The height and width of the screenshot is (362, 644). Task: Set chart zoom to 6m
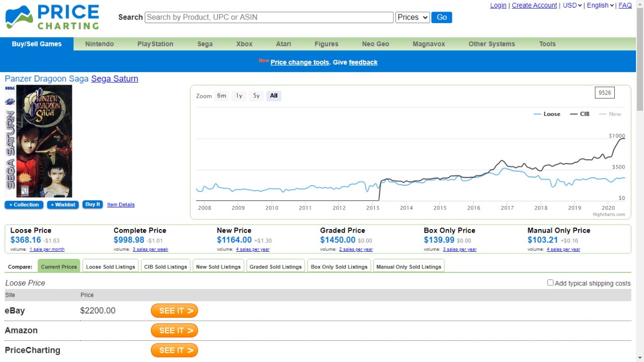221,96
